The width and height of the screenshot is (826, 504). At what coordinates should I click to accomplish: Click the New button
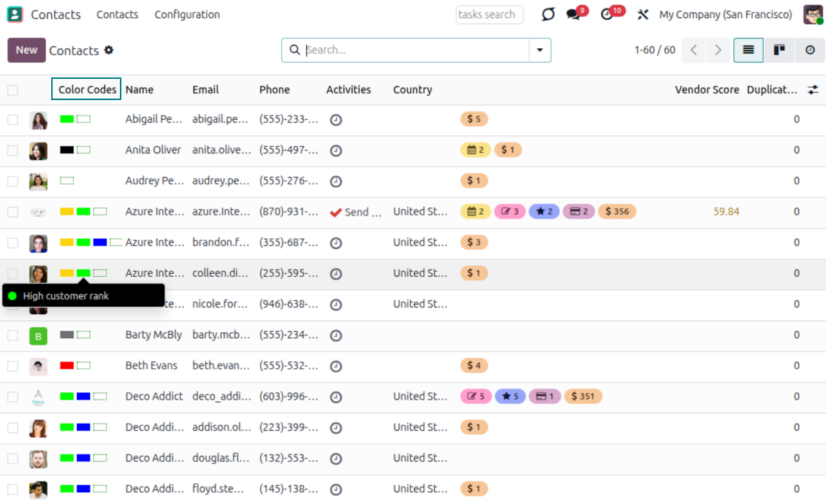tap(26, 50)
